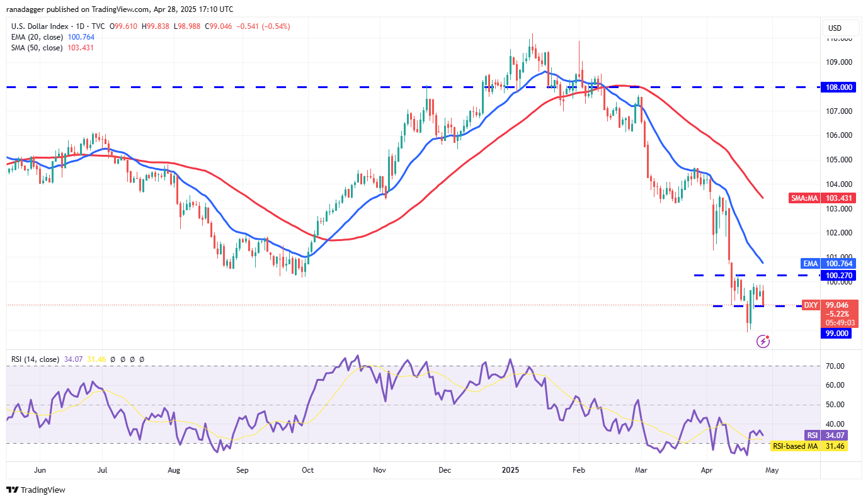Viewport: 868px width, 501px height.
Task: Toggle the RSI (14, close) indicator legend
Action: (x=36, y=359)
